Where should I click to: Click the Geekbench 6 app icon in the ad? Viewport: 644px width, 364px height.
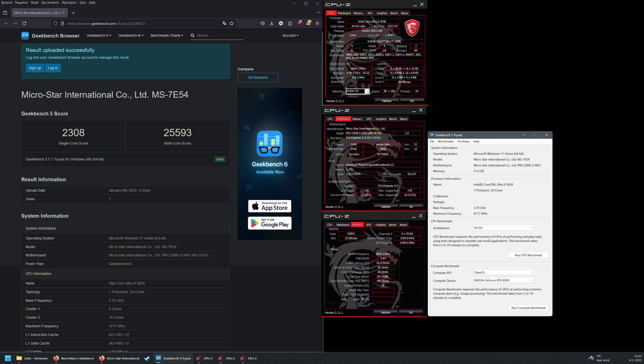point(269,144)
